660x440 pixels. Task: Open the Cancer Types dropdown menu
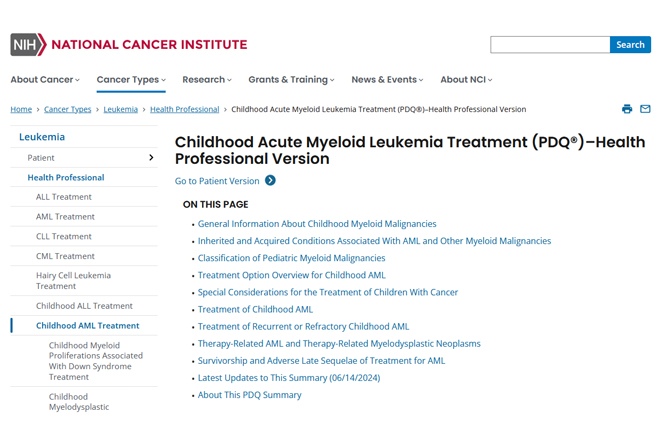tap(131, 80)
